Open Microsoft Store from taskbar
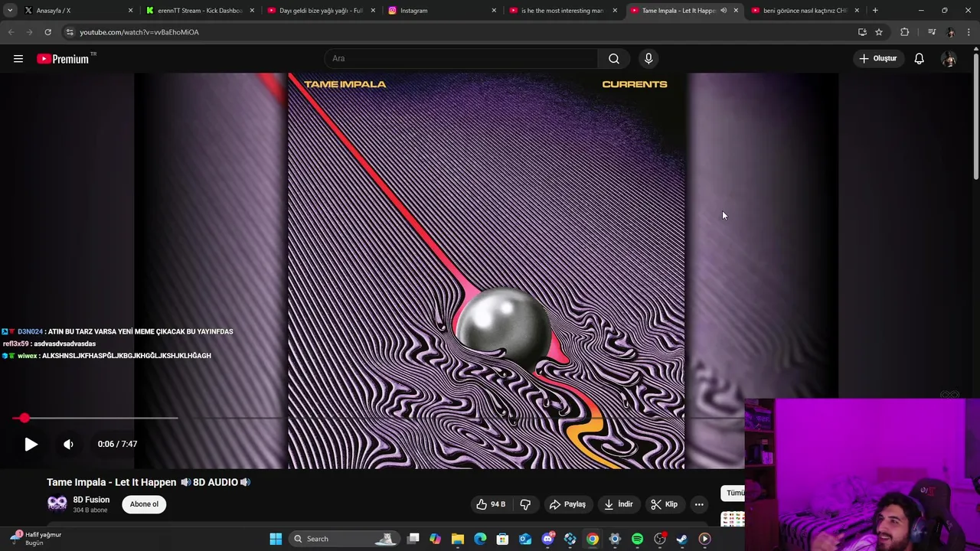 click(502, 539)
